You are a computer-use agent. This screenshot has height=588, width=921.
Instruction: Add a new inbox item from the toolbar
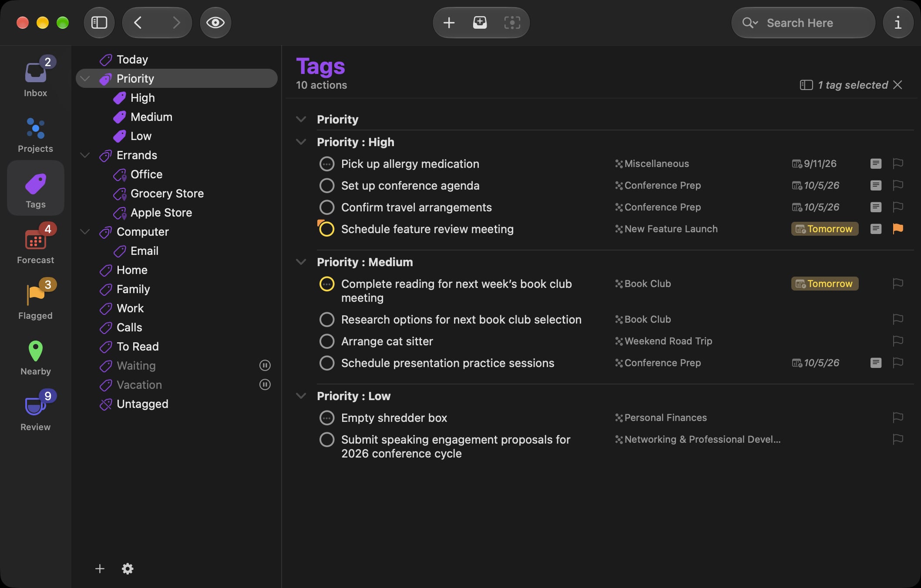[480, 23]
